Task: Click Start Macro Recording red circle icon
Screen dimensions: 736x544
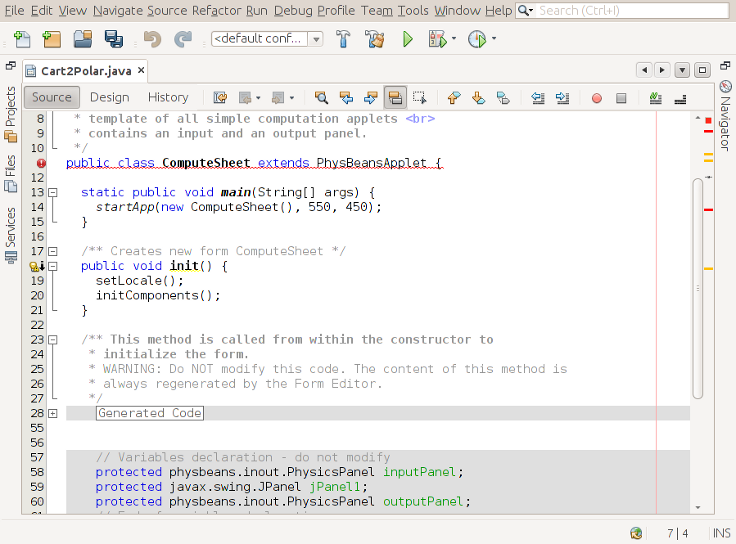Action: pyautogui.click(x=597, y=98)
